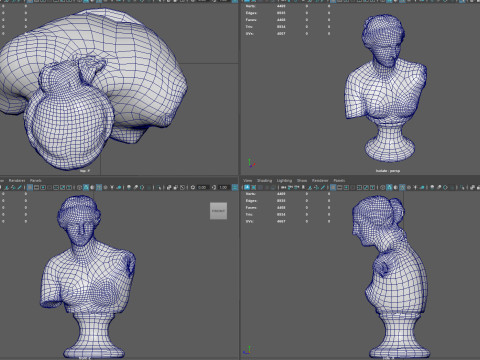Edit gamma value 1.00 field
The width and height of the screenshot is (480, 360).
pos(223,187)
